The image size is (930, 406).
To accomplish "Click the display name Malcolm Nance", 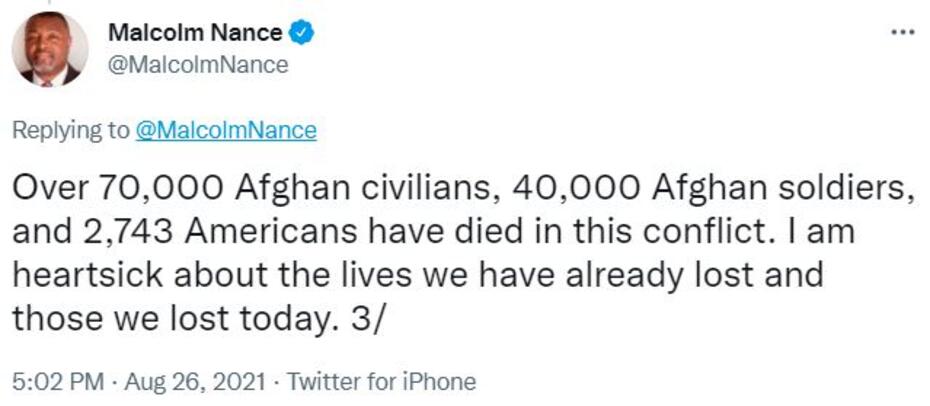I will pyautogui.click(x=194, y=33).
